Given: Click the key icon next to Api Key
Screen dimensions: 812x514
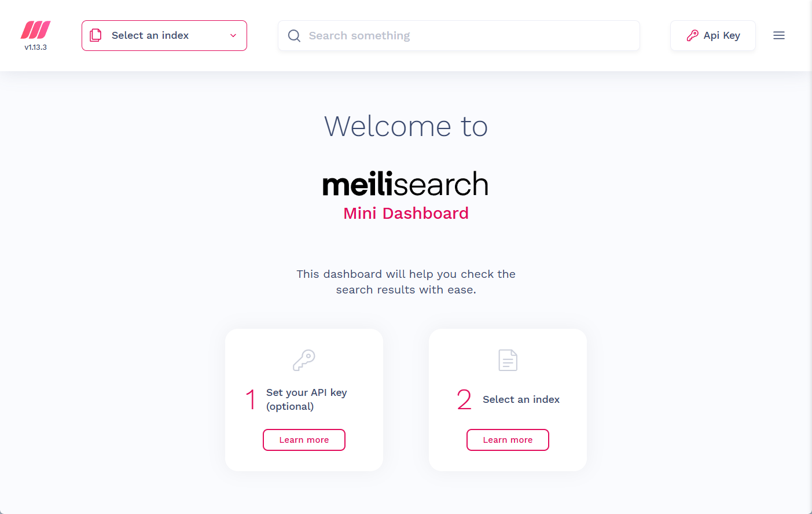Looking at the screenshot, I should 692,35.
